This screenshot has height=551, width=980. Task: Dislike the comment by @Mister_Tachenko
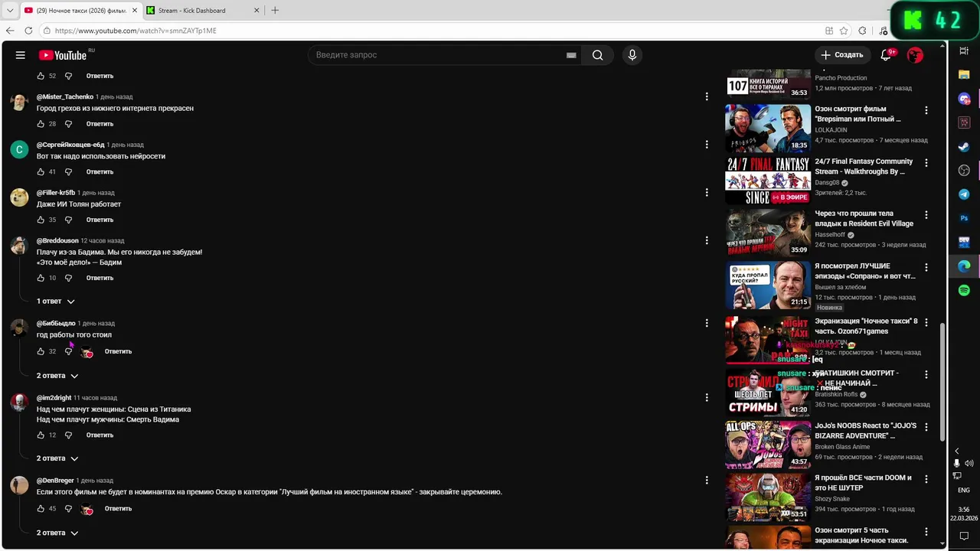click(x=68, y=124)
